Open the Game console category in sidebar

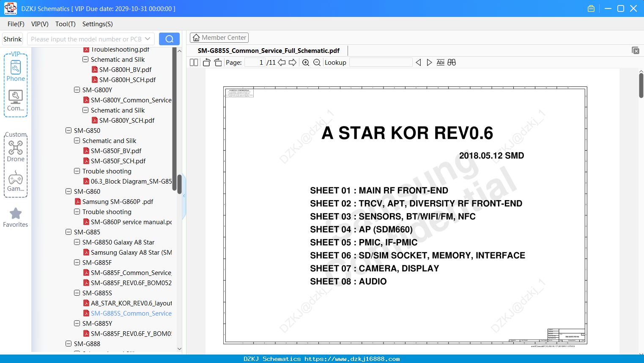tap(16, 181)
